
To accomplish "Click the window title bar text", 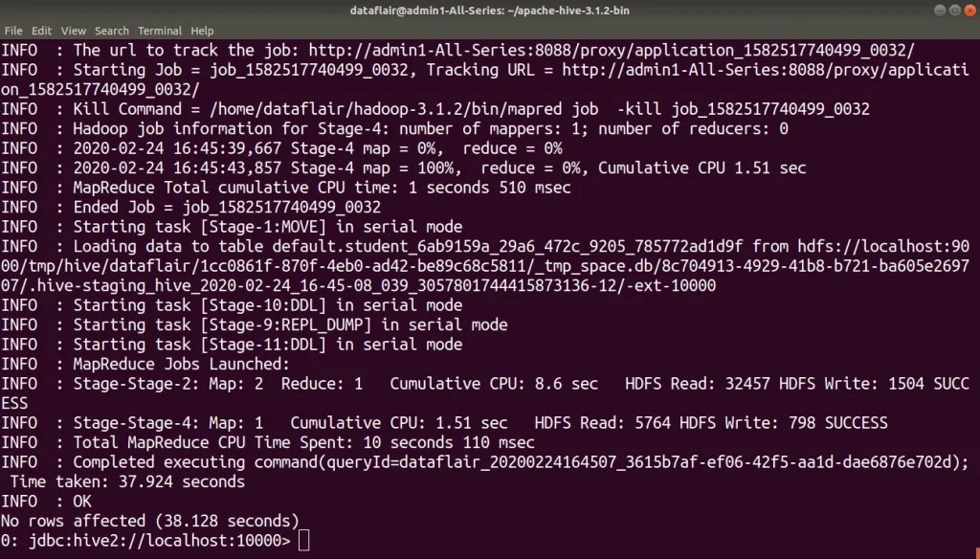I will point(490,11).
